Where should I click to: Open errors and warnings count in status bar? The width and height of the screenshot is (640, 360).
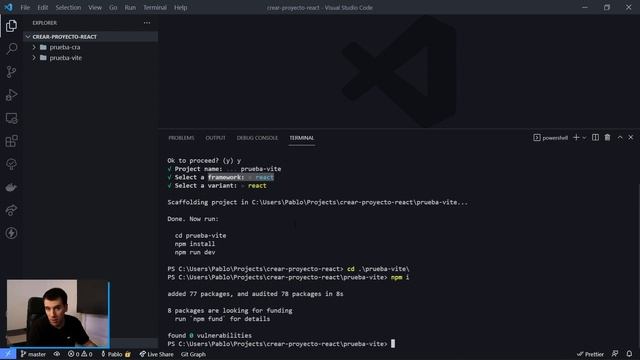tap(80, 354)
